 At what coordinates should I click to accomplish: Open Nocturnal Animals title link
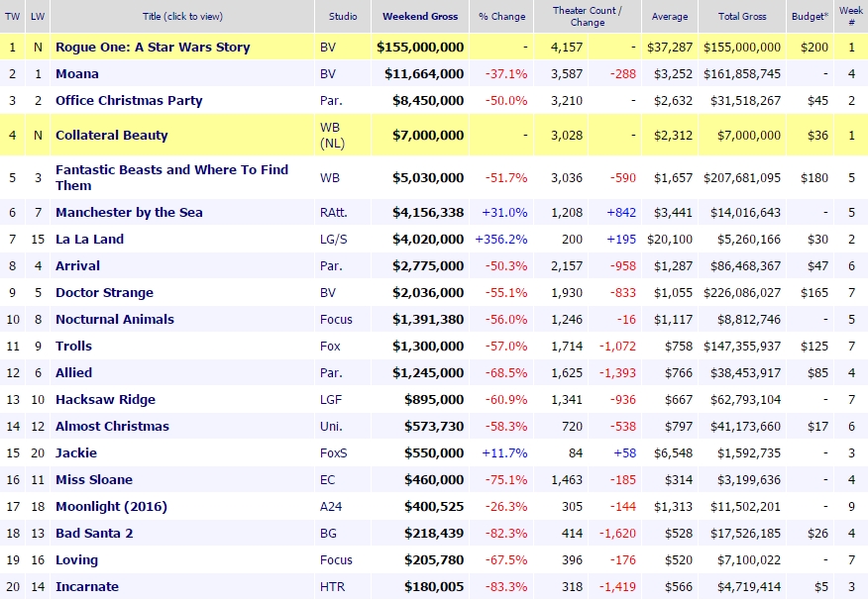point(115,320)
